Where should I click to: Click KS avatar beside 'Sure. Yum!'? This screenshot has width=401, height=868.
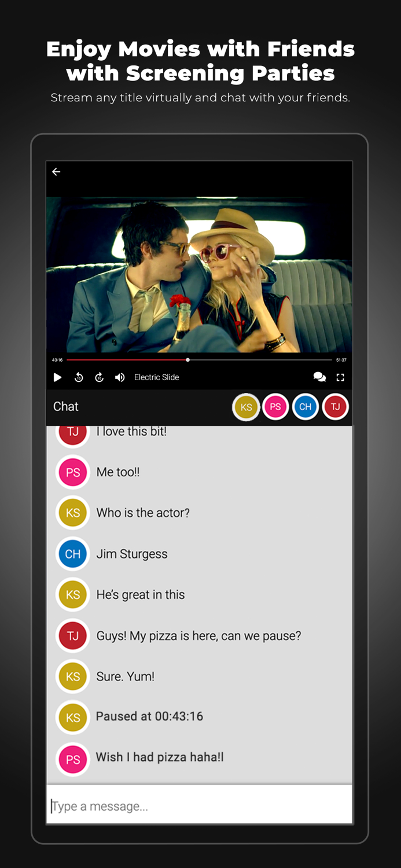(73, 676)
